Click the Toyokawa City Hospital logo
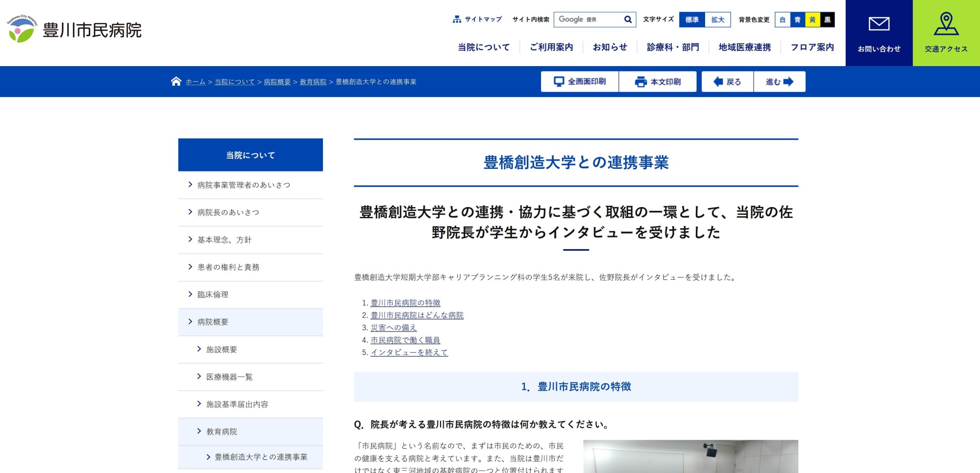This screenshot has height=473, width=980. [x=74, y=29]
